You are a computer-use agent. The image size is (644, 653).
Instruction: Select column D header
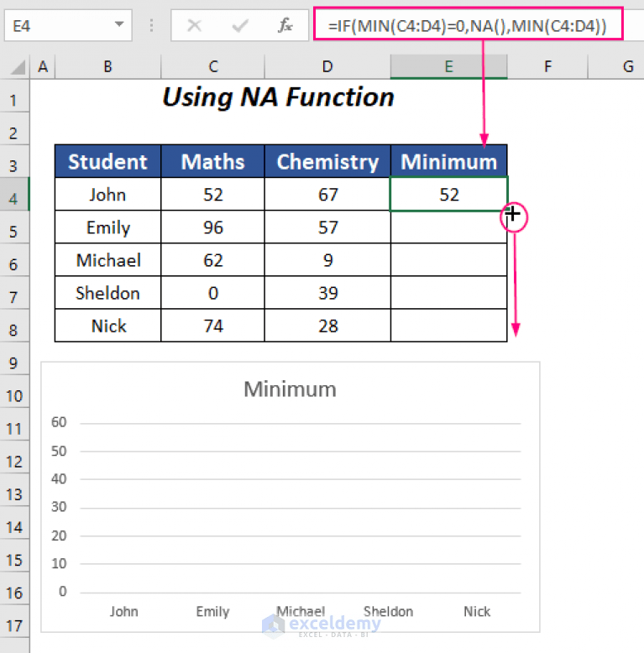327,66
